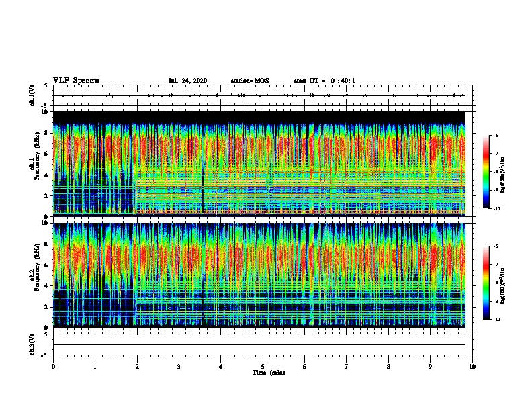Click the "0" time axis tick label

pyautogui.click(x=53, y=366)
